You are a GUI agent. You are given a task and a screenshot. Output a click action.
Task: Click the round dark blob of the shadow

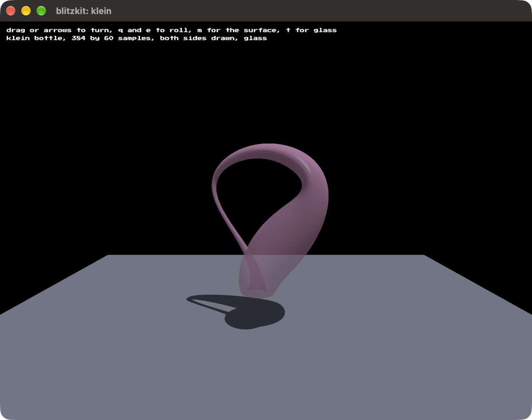(x=255, y=314)
